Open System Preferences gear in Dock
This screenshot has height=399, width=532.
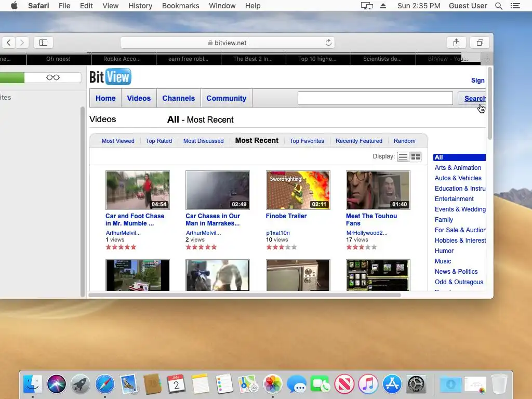416,384
